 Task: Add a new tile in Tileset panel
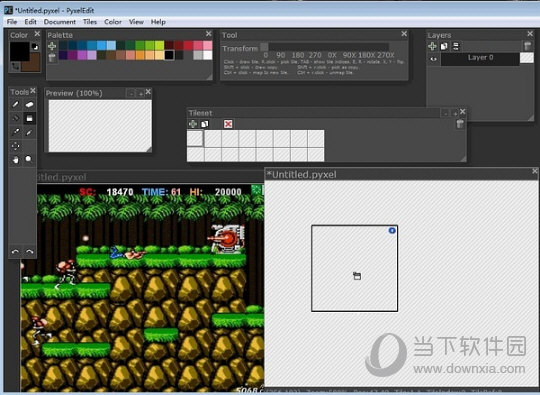point(193,124)
